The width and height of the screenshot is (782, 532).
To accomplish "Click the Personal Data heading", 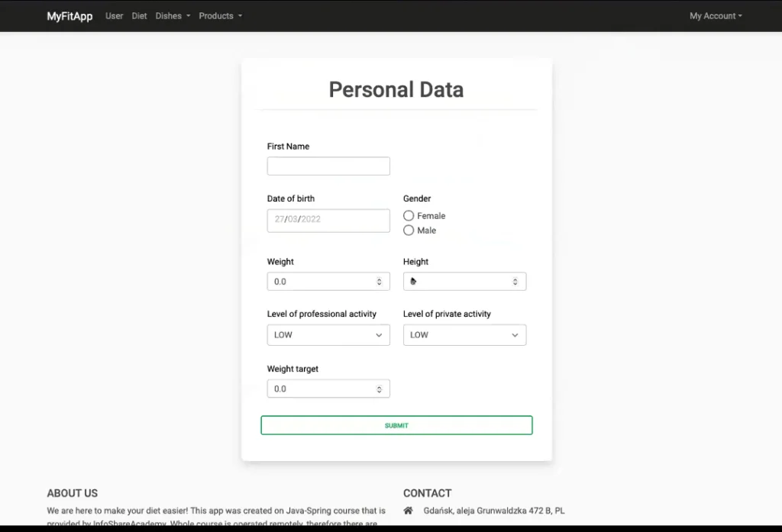I will pos(396,90).
